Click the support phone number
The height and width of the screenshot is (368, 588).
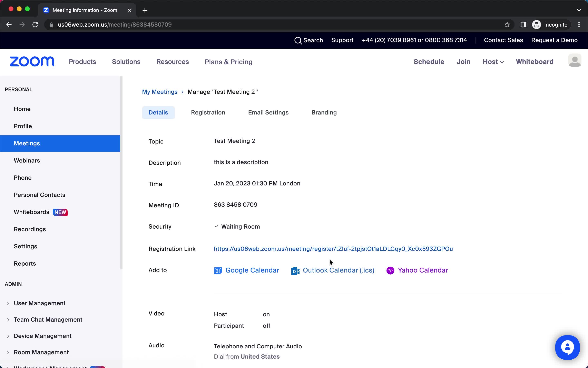(x=414, y=40)
